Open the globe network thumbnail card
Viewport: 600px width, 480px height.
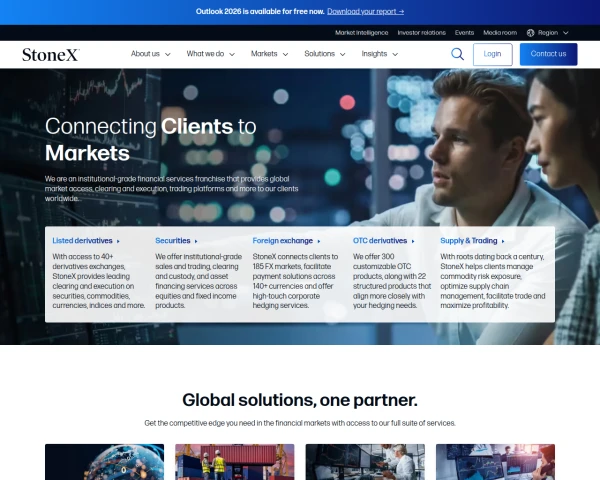tap(104, 462)
